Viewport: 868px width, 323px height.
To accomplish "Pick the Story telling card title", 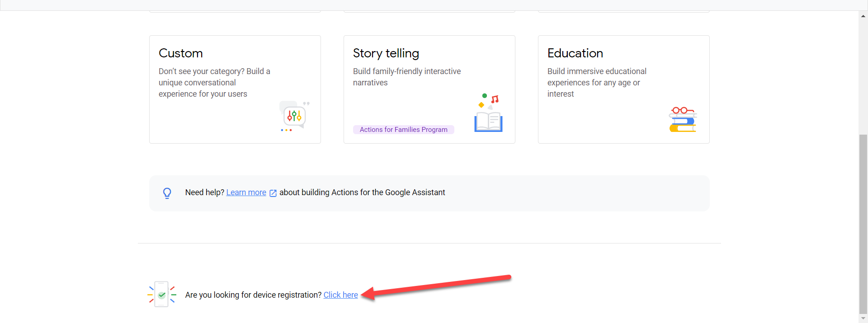I will coord(386,53).
